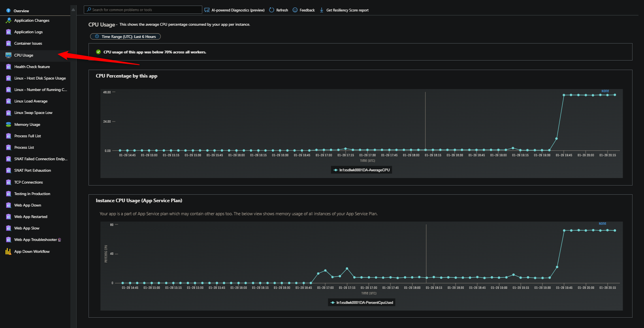This screenshot has width=644, height=328.
Task: Select Container Issues menu entry
Action: click(28, 44)
